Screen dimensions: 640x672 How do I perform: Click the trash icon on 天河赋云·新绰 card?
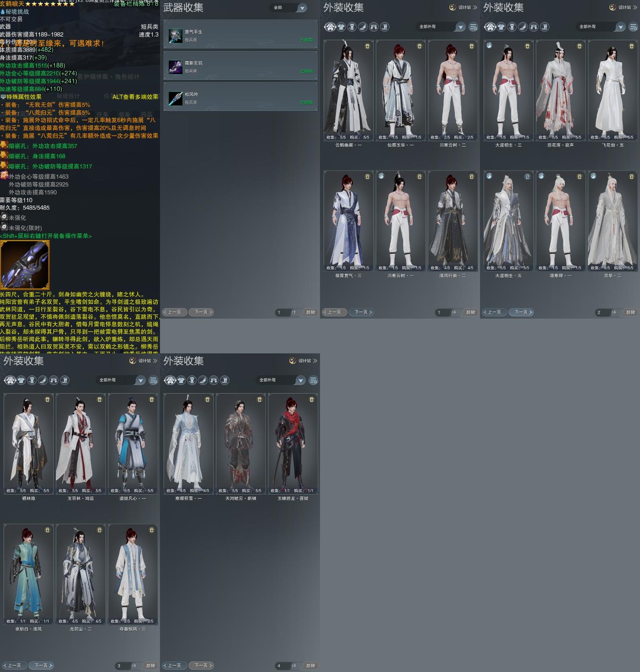[x=260, y=400]
